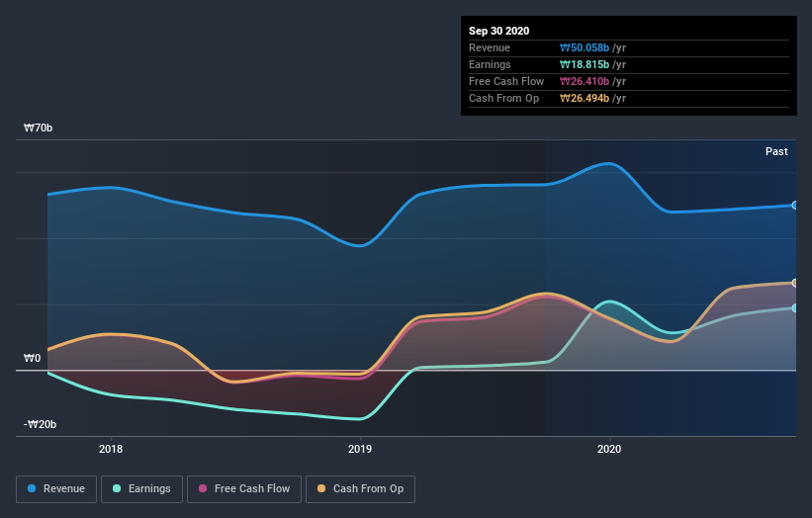Select the 2020 x-axis label
Screen dimensions: 812x518
click(609, 449)
